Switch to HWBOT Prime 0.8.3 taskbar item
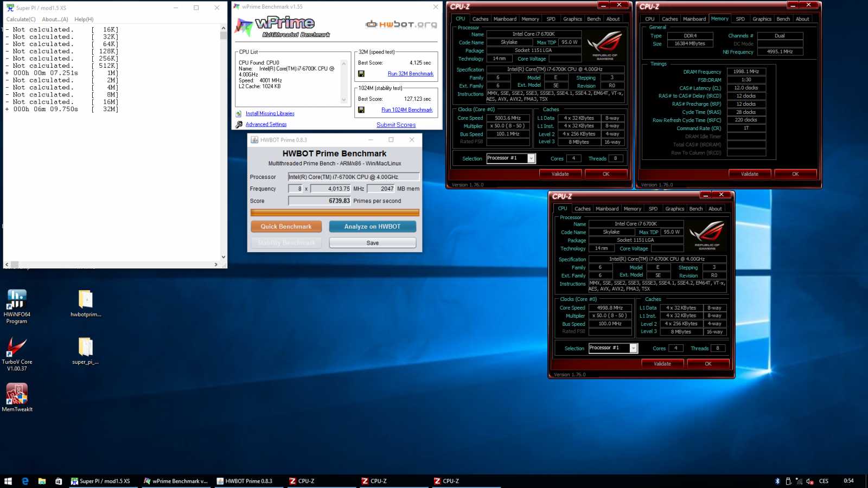This screenshot has width=868, height=488. (248, 481)
